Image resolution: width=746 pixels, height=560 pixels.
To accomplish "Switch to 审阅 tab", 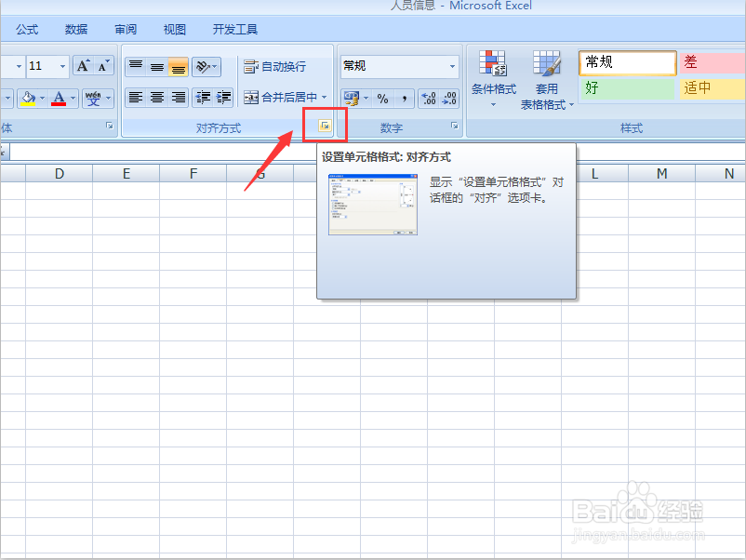I will click(126, 30).
